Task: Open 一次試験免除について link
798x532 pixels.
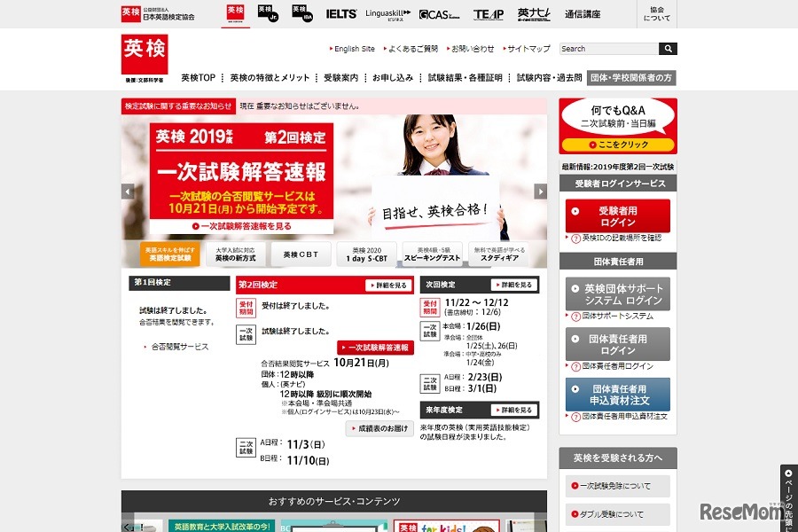Action: coord(618,486)
